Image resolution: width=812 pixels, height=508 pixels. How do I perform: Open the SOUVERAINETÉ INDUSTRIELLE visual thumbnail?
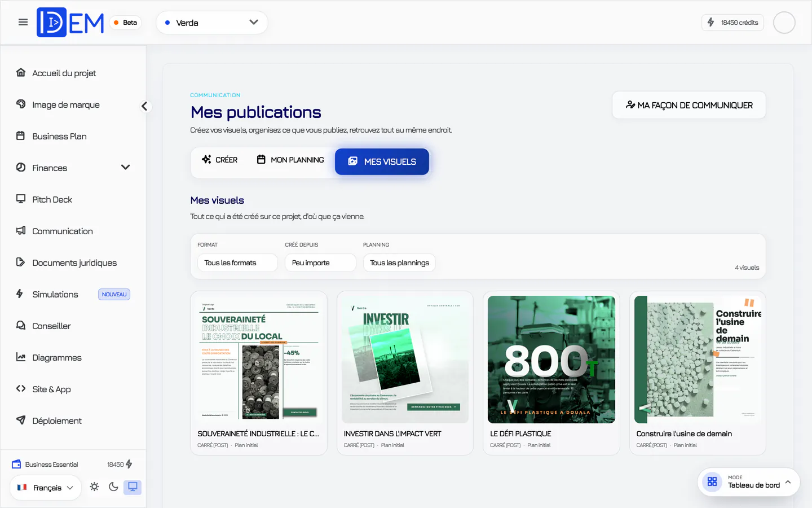[259, 360]
